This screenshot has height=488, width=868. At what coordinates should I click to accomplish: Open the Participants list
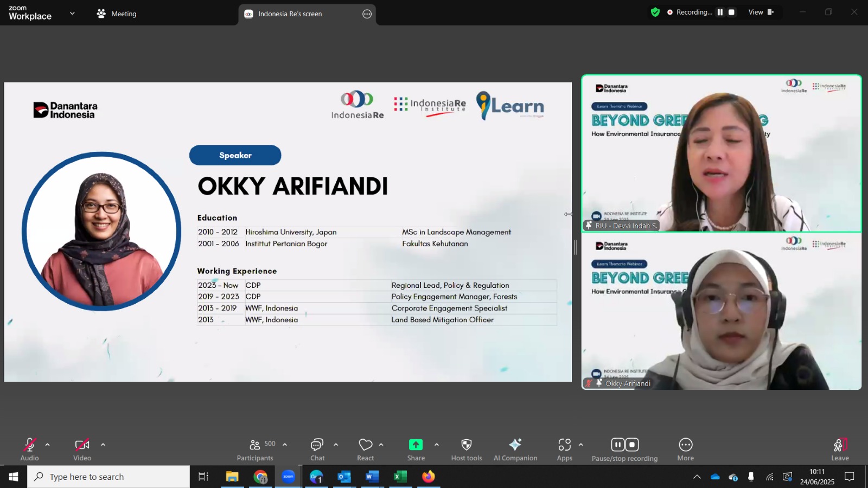click(x=255, y=450)
